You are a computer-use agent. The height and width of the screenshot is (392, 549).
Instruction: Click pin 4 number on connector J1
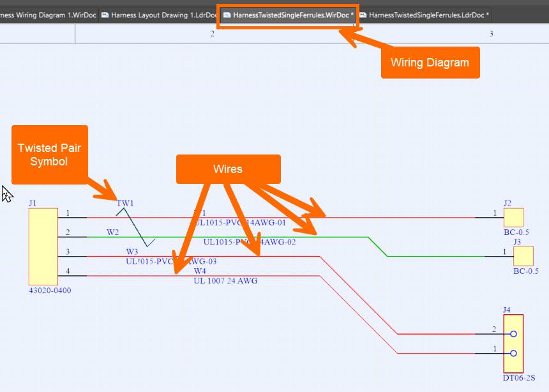(x=68, y=271)
